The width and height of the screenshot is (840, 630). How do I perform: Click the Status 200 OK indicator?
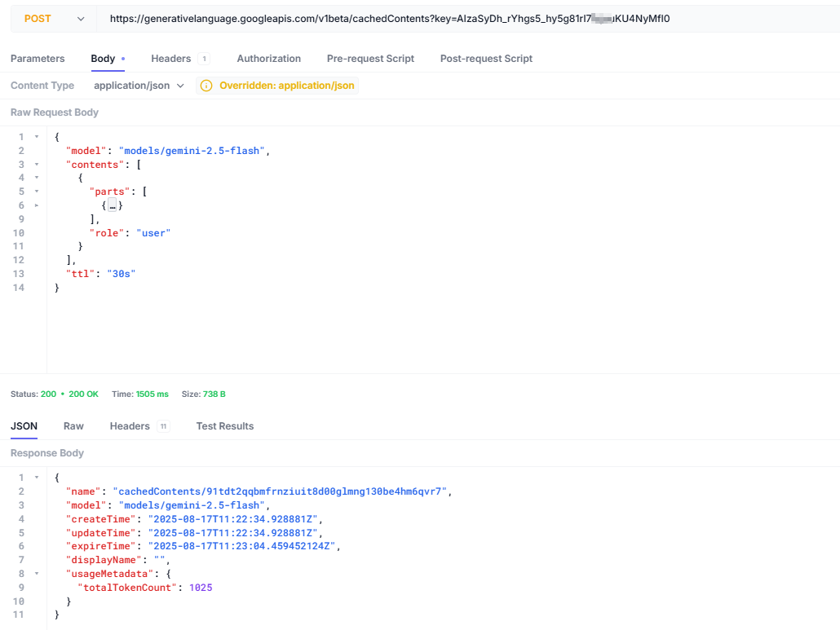(55, 394)
